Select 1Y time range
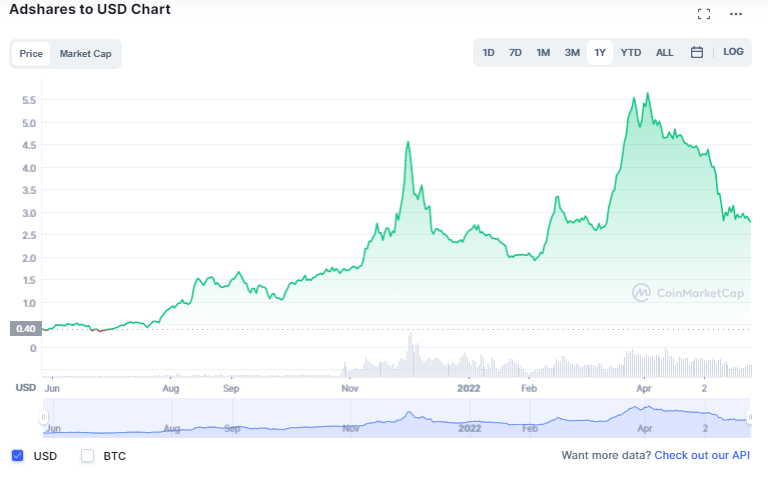Image resolution: width=768 pixels, height=477 pixels. click(600, 52)
